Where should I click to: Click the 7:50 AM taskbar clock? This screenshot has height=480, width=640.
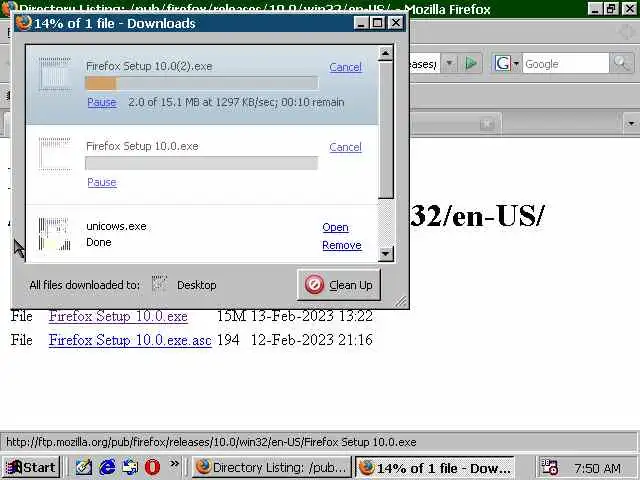click(597, 468)
